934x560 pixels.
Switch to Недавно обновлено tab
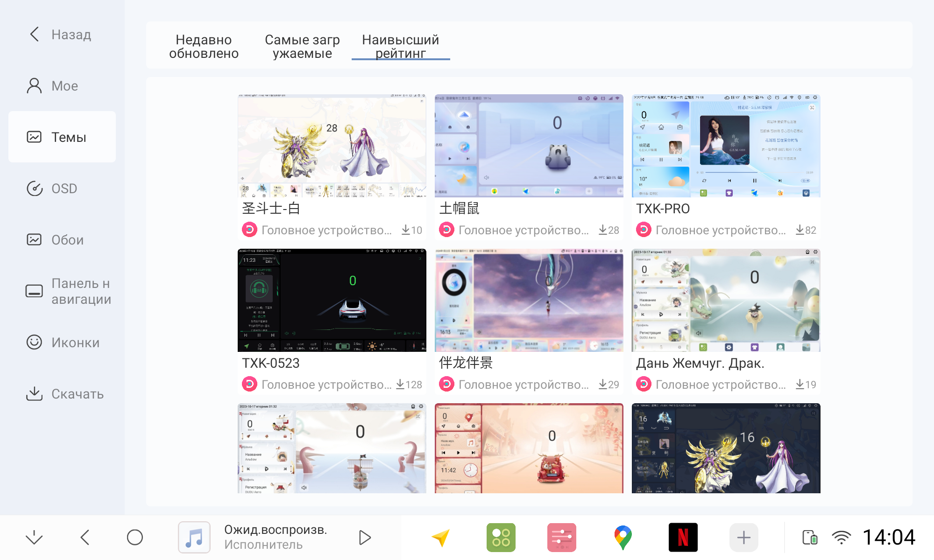point(204,47)
